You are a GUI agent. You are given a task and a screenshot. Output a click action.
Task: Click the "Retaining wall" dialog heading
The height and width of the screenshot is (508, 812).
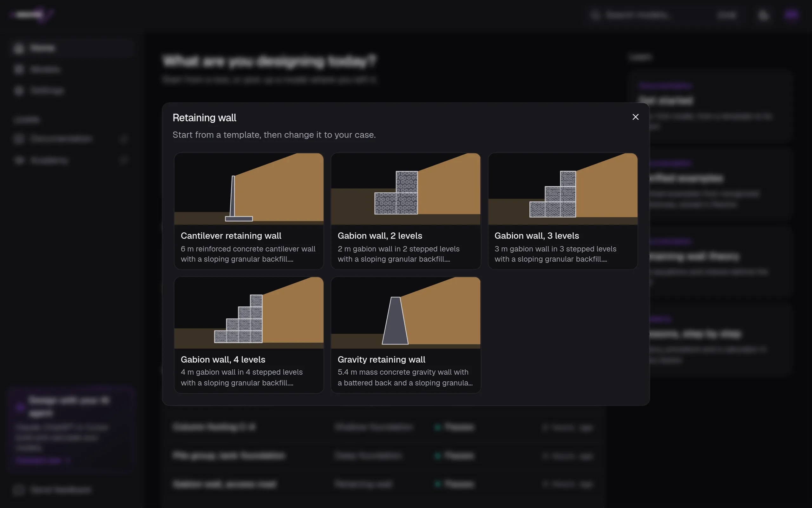coord(204,117)
